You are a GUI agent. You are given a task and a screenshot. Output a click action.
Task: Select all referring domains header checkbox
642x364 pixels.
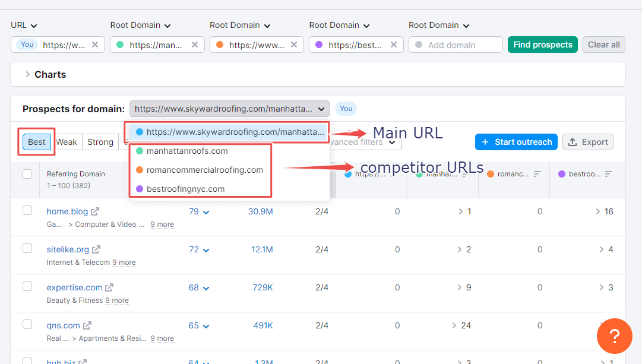(27, 173)
